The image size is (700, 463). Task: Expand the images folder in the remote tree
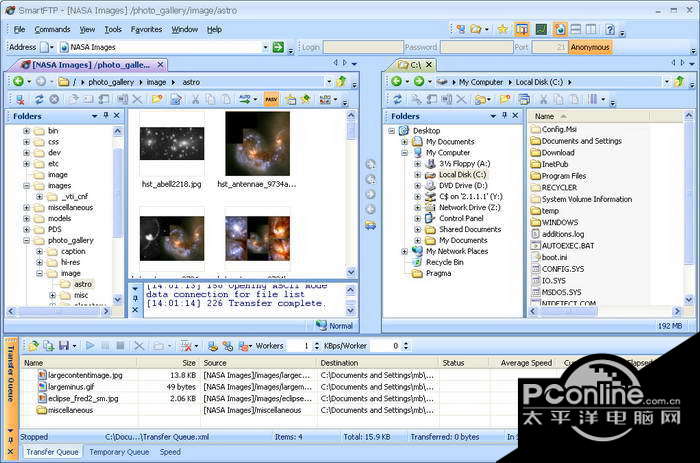(x=27, y=185)
